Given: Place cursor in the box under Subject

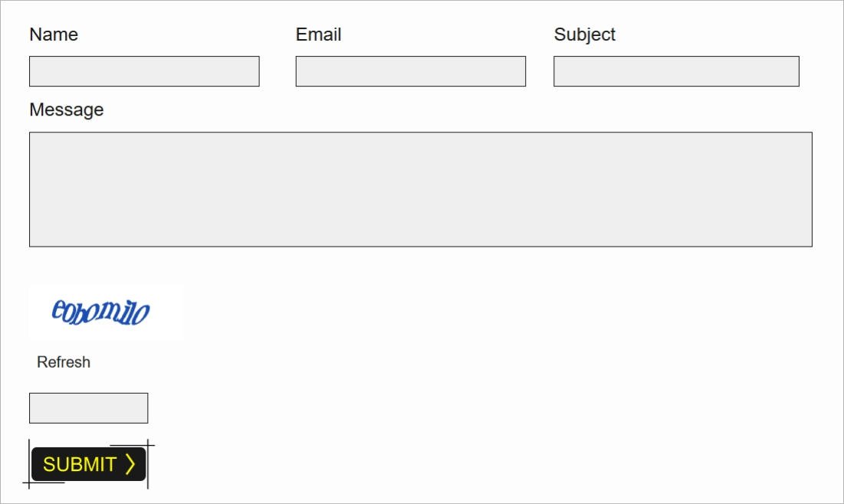Looking at the screenshot, I should tap(677, 71).
